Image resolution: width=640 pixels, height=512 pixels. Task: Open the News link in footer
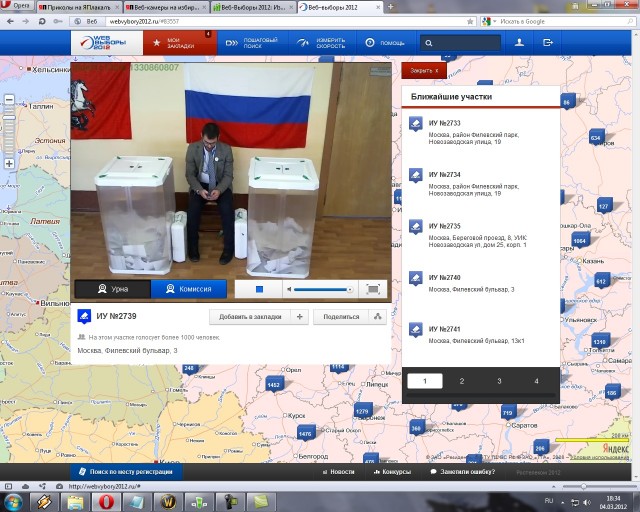[x=339, y=472]
